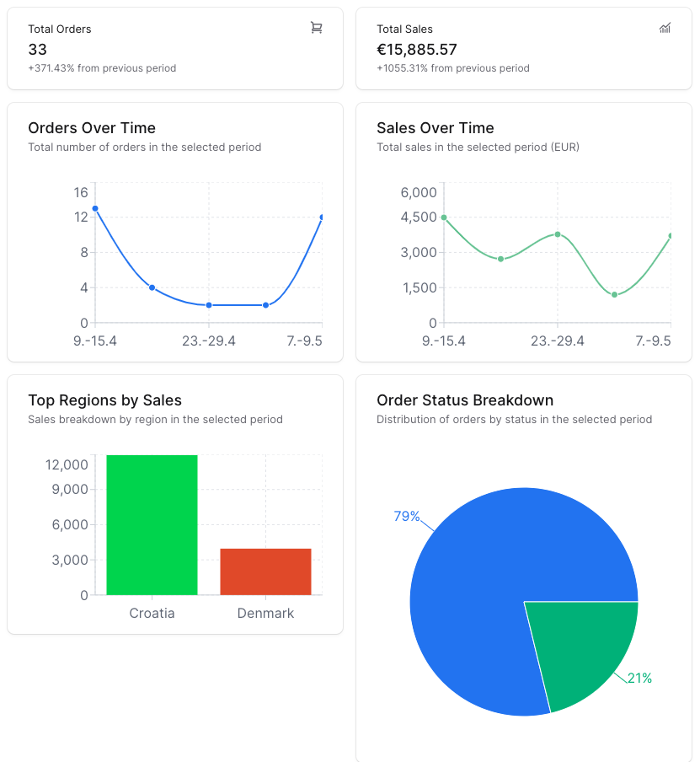Click the Order Status Breakdown heading
This screenshot has width=700, height=762.
pos(465,400)
